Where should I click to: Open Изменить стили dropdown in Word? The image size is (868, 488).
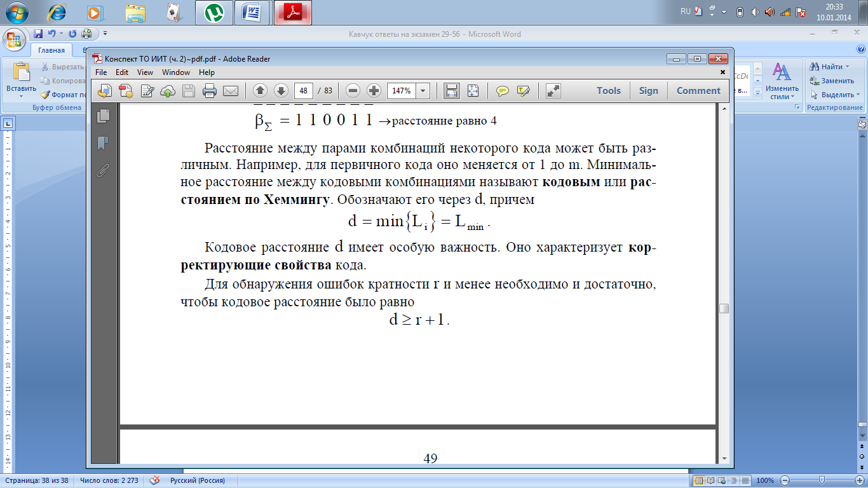[x=782, y=81]
